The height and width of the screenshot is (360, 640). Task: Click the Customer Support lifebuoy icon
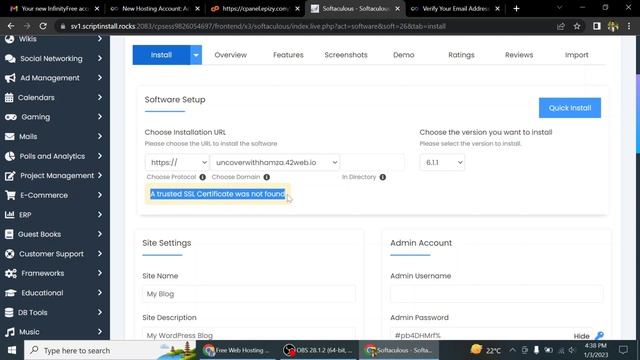(x=10, y=254)
